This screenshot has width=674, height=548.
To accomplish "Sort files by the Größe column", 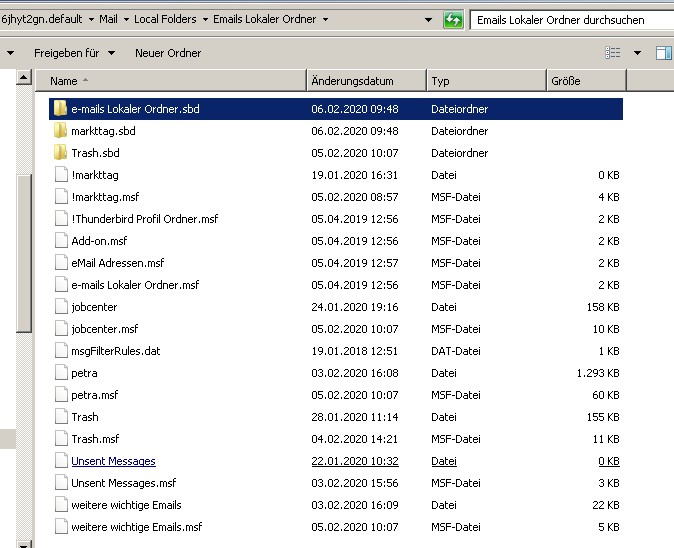I will pos(565,81).
